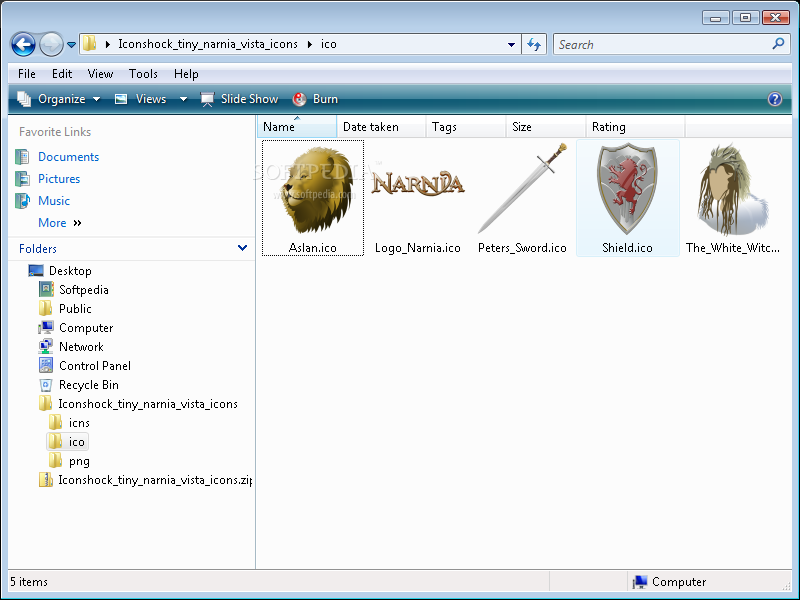Click the greyed Forward arrow button
The height and width of the screenshot is (600, 800).
click(51, 44)
